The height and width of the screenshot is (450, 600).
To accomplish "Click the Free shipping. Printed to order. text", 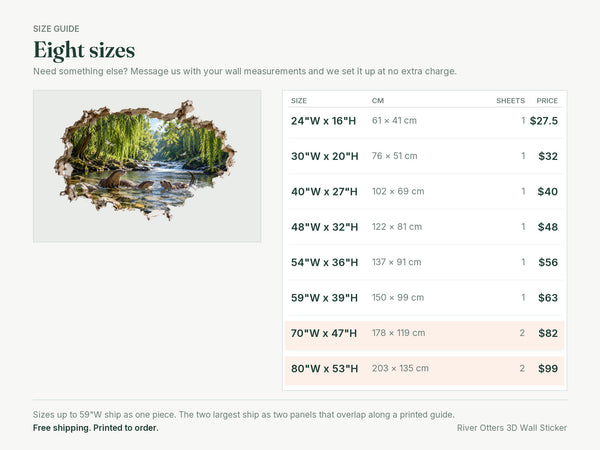I will coord(96,428).
